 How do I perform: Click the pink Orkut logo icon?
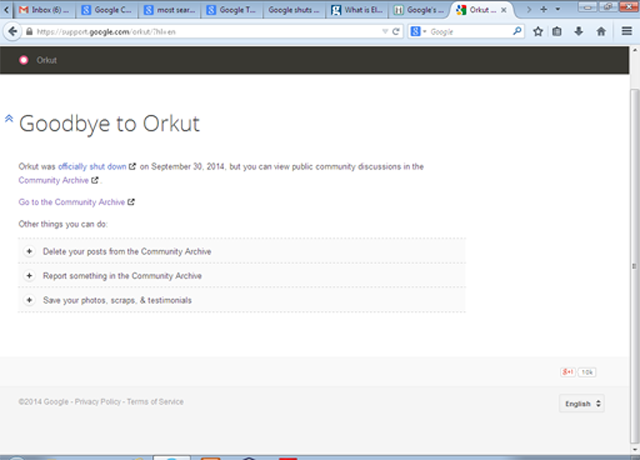point(24,60)
